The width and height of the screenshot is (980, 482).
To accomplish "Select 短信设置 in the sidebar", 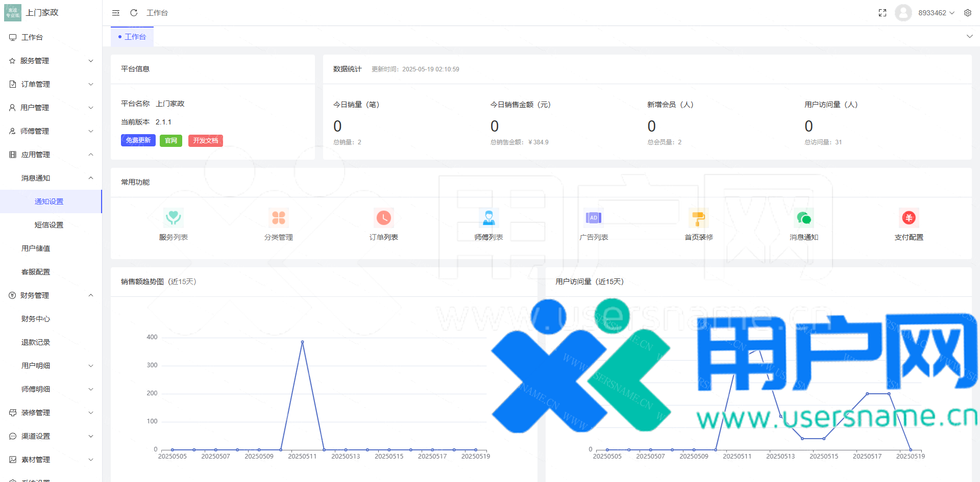I will pos(49,225).
